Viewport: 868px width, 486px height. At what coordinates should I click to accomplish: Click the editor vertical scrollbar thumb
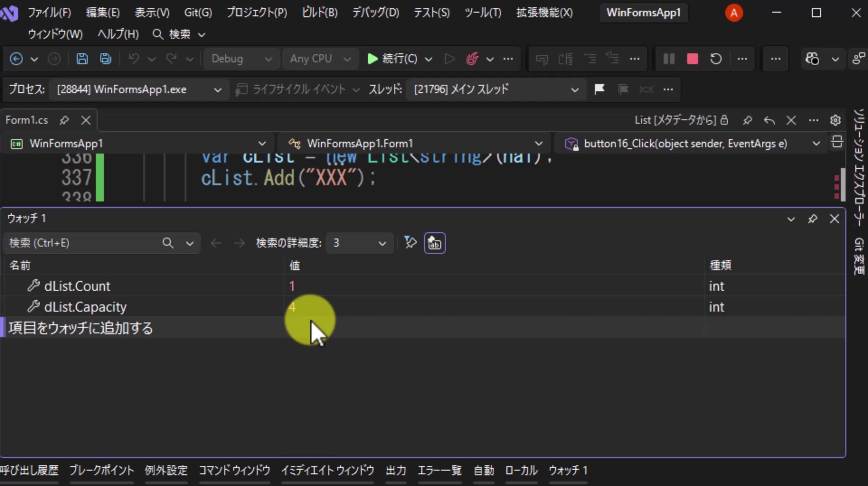[843, 184]
